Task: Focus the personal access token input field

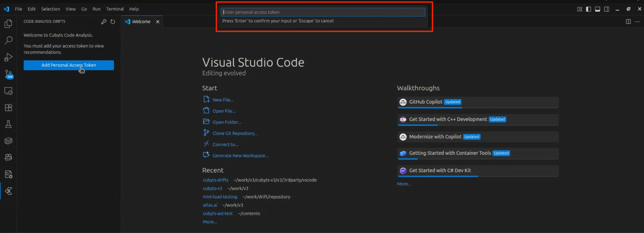Action: click(323, 12)
